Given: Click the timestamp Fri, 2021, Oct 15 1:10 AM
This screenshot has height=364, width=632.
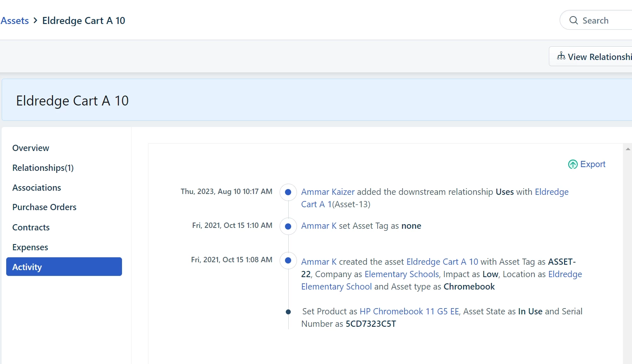Looking at the screenshot, I should click(232, 225).
